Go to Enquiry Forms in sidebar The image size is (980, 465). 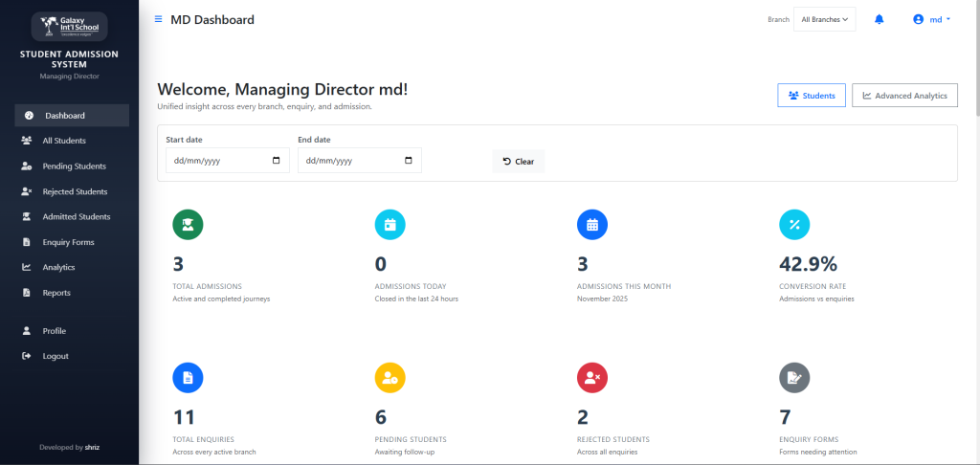tap(68, 242)
